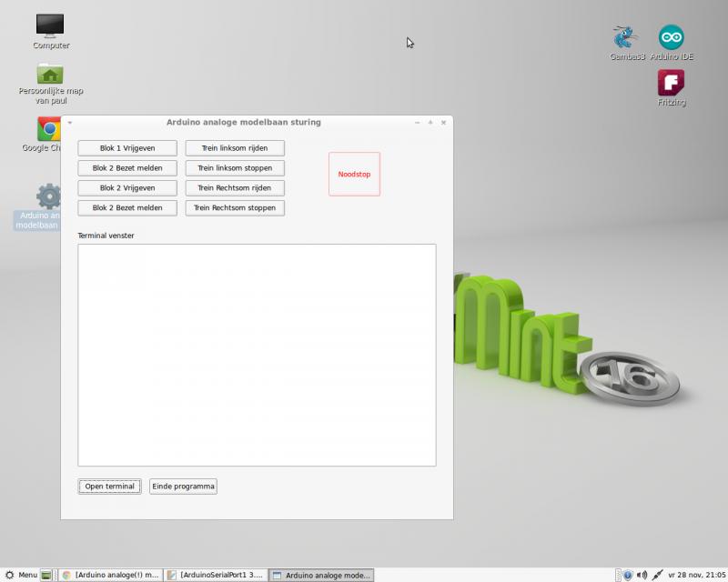
Task: Switch to the '[ArduinoSerialPort1 3....' taskbar window
Action: [217, 575]
